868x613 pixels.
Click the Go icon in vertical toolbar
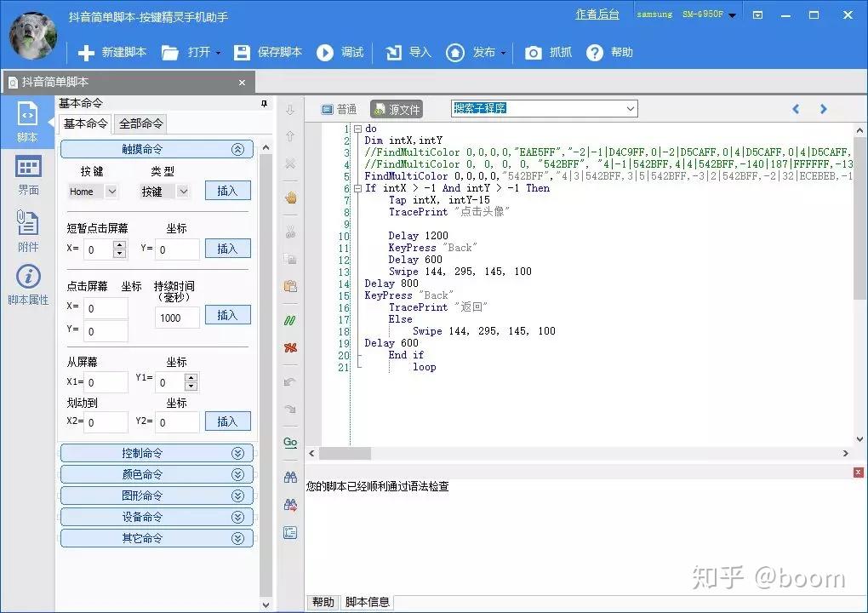[290, 443]
